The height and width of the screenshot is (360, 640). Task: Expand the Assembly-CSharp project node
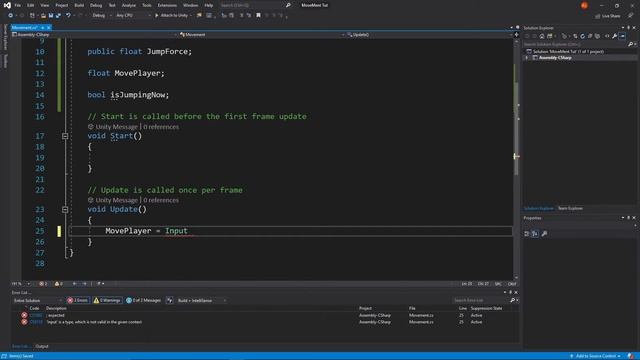(527, 58)
